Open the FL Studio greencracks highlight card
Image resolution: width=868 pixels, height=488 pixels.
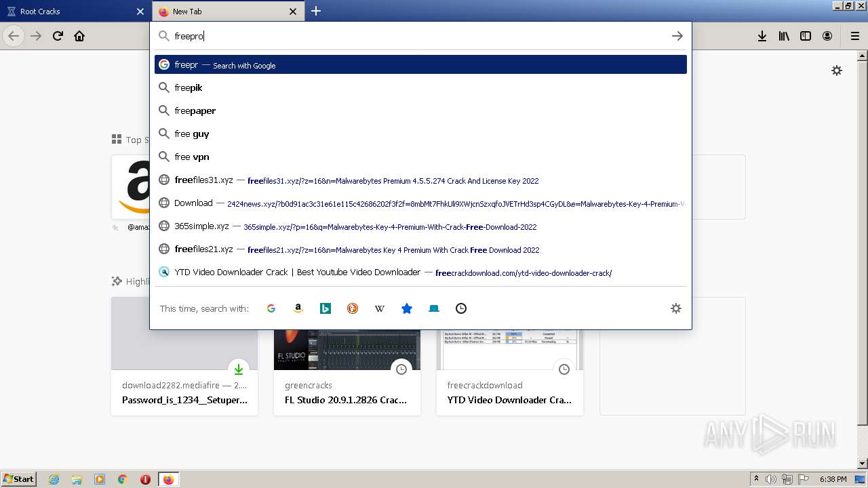(x=347, y=372)
